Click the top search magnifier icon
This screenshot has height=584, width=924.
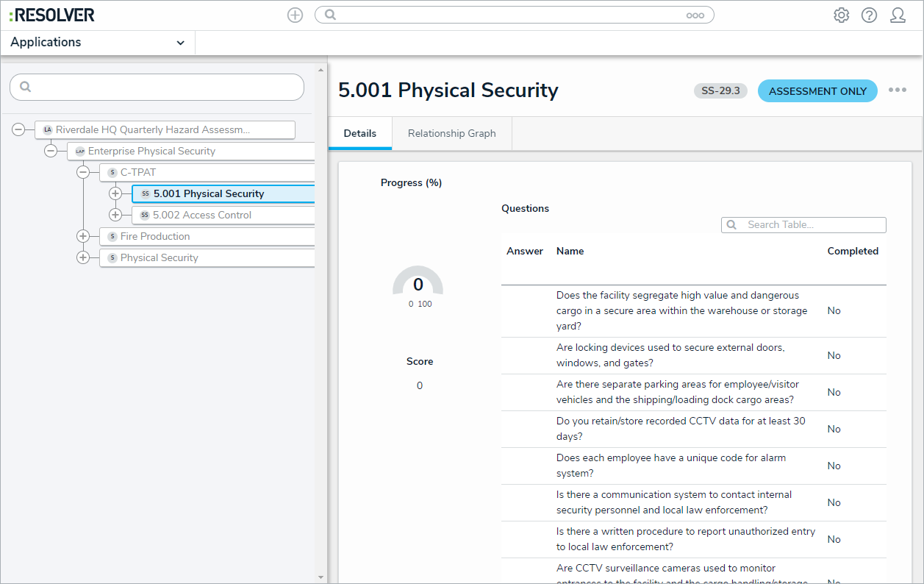click(330, 15)
